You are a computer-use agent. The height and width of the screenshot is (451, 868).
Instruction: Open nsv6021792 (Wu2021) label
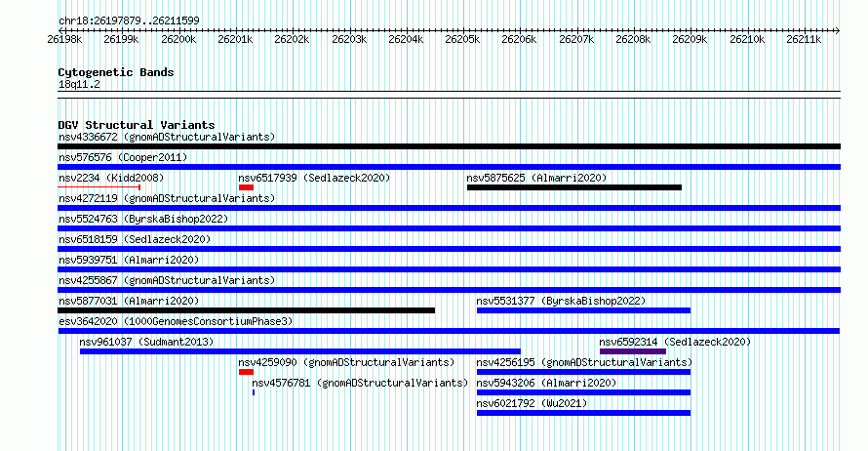click(x=532, y=403)
